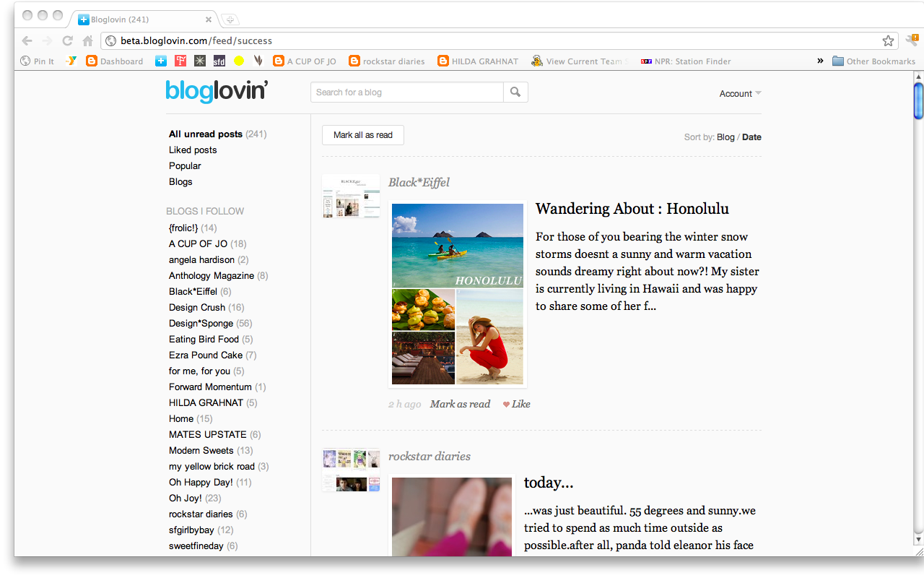Open Blogs section
This screenshot has width=924, height=578.
[x=180, y=182]
